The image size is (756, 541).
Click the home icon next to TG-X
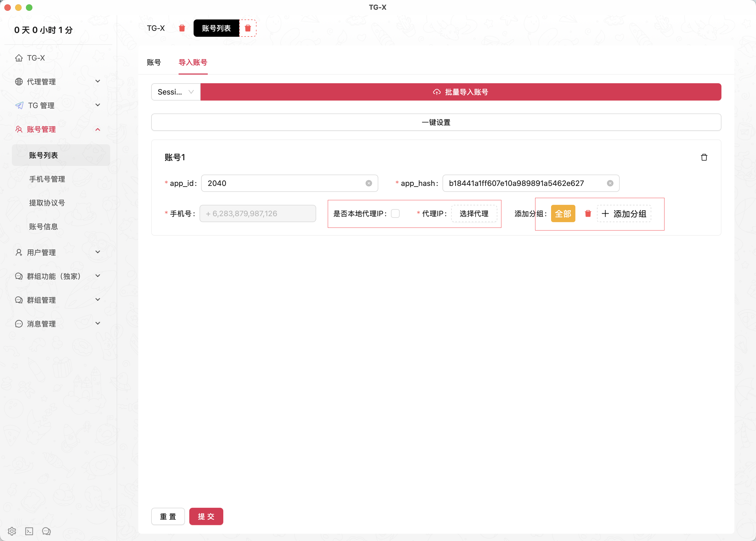(19, 58)
